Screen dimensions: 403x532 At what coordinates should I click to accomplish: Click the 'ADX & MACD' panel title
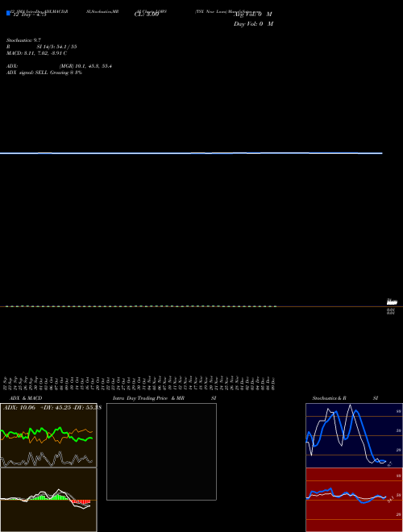pyautogui.click(x=26, y=398)
